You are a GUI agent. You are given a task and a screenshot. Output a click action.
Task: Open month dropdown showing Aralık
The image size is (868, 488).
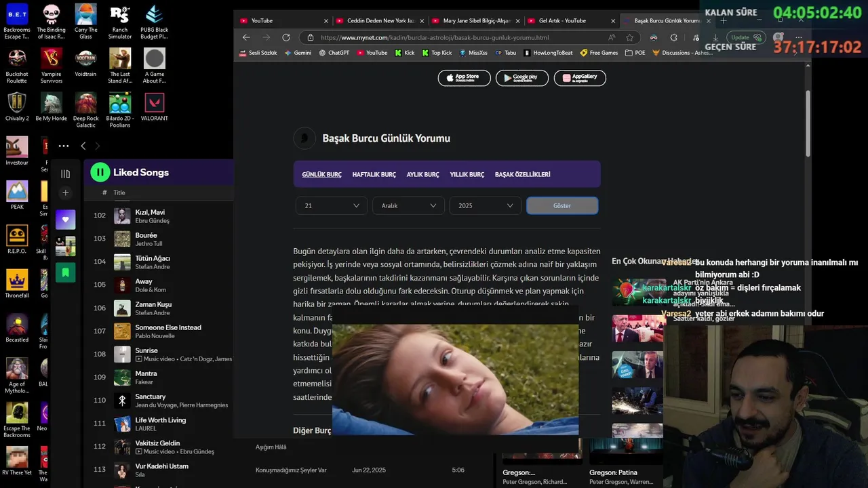point(408,205)
